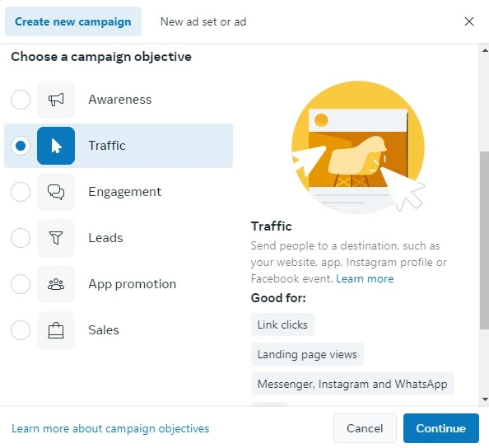Screen dimensions: 489x448
Task: Open Learn more about campaign objectives link
Action: pyautogui.click(x=110, y=429)
